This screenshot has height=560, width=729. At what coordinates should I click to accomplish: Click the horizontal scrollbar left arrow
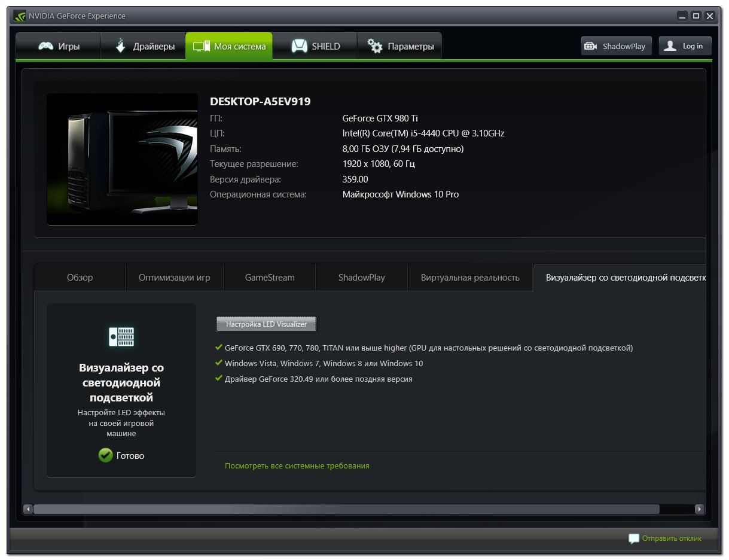pyautogui.click(x=28, y=509)
